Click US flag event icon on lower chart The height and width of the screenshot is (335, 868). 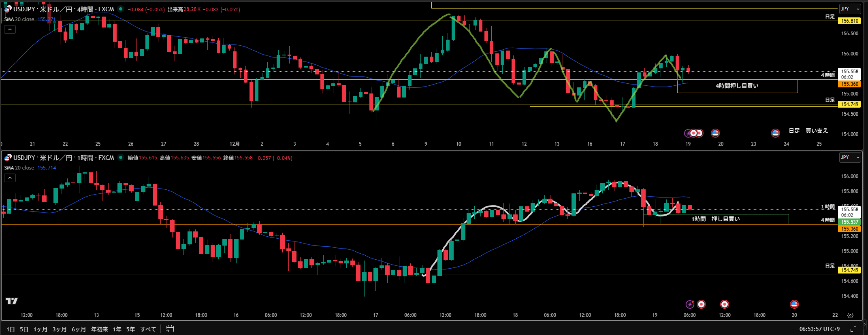click(x=794, y=304)
